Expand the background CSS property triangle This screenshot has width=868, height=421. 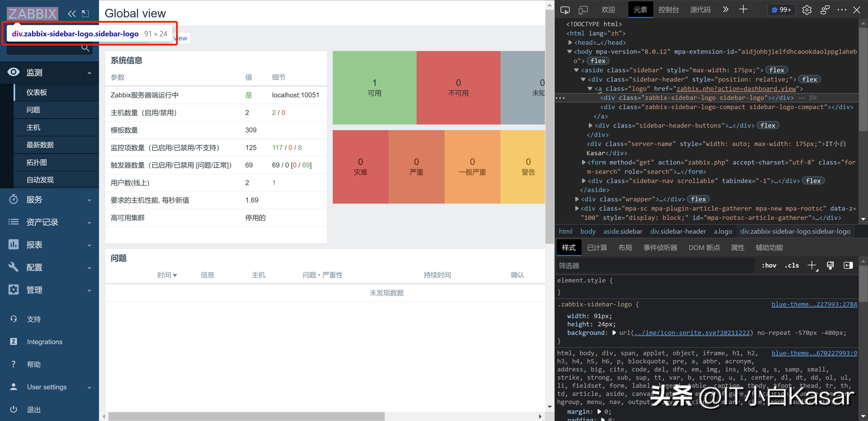614,333
